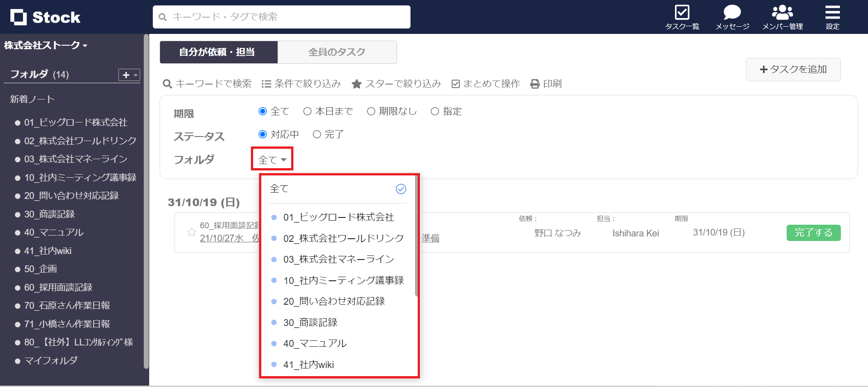
Task: Open the task list icon in header
Action: (682, 13)
